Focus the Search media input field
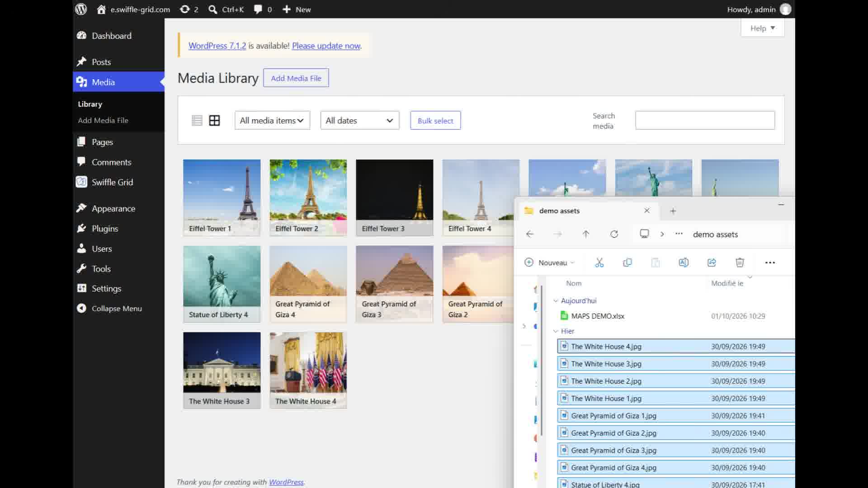Image resolution: width=868 pixels, height=488 pixels. (x=705, y=120)
